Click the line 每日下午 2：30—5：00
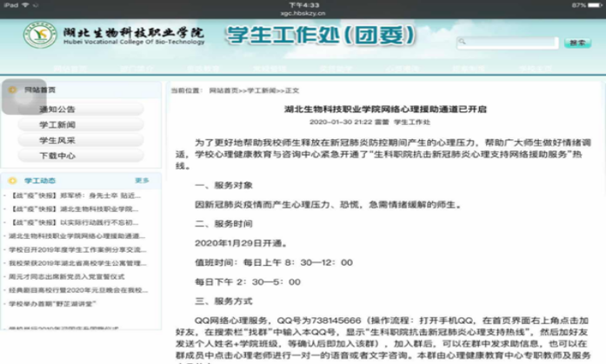 248,281
